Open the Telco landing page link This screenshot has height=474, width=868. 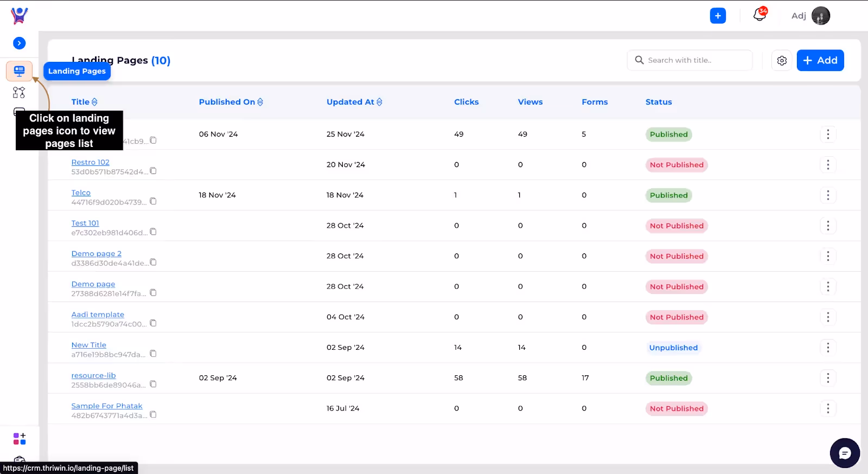pyautogui.click(x=81, y=193)
